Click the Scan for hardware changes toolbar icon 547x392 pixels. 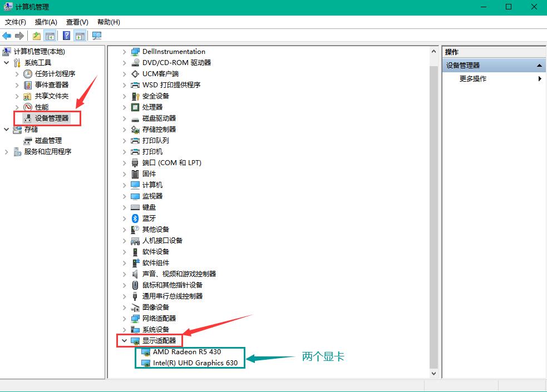click(97, 36)
